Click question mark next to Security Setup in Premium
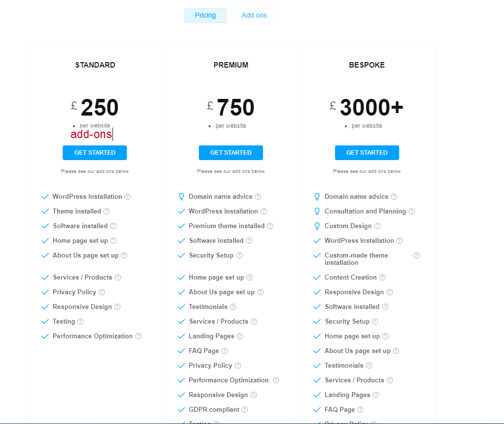The height and width of the screenshot is (424, 504). tap(240, 256)
